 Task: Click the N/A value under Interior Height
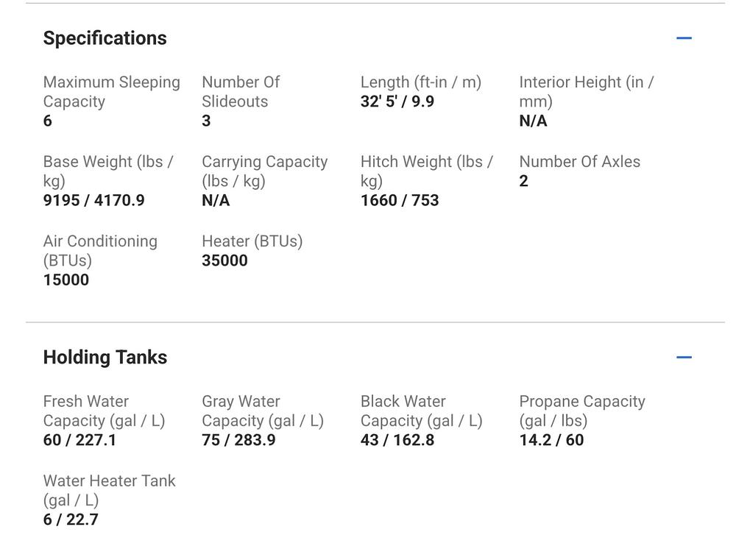(x=533, y=121)
